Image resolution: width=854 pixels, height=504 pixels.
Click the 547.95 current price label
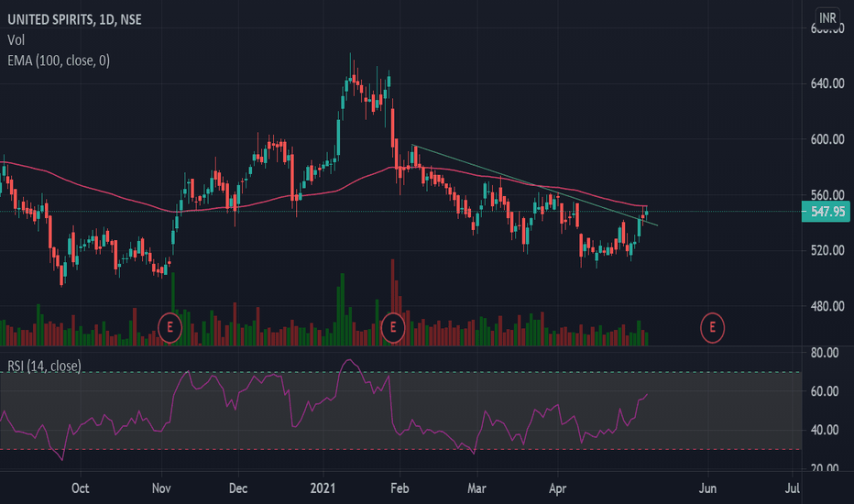(x=827, y=212)
